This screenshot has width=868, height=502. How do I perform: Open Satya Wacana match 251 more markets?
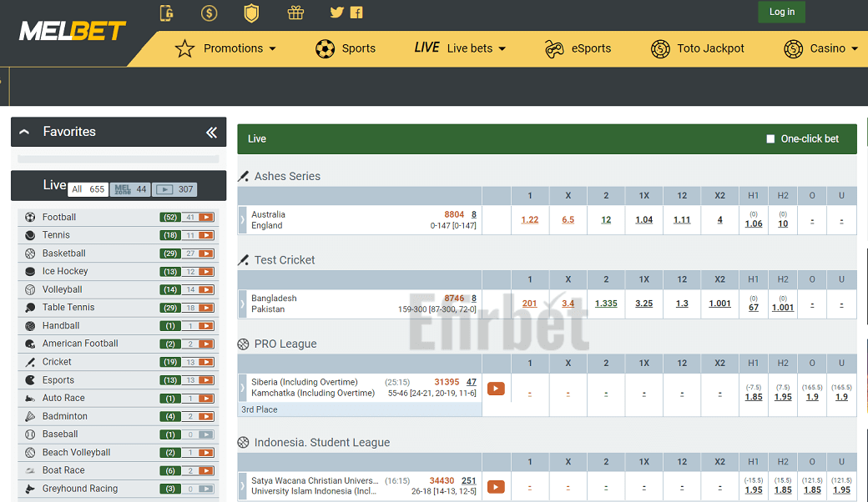[469, 481]
